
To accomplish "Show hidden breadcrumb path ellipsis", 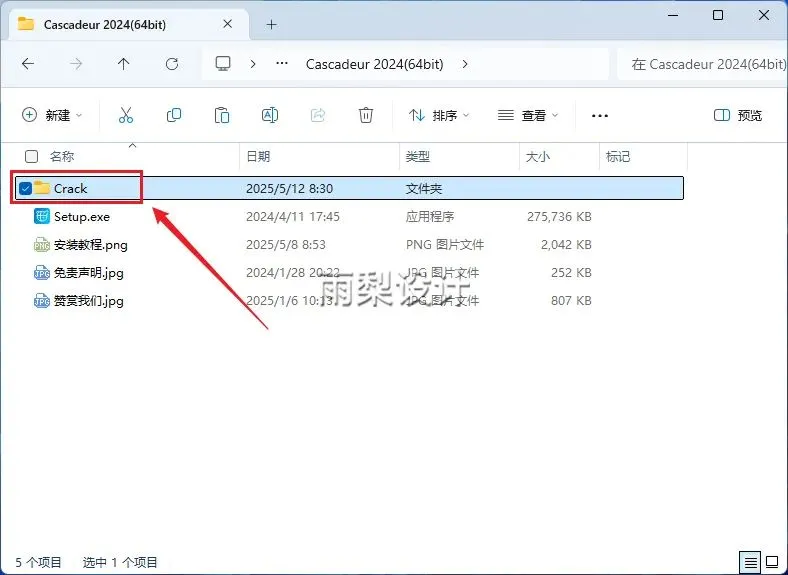I will coord(282,63).
